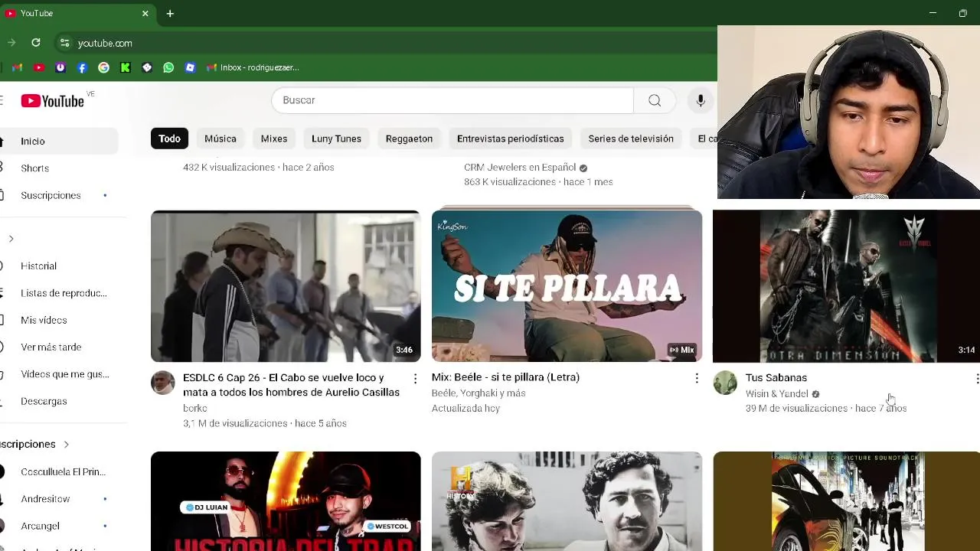Viewport: 980px width, 551px height.
Task: Open Cosculluela El Princi subscription channel
Action: click(59, 471)
